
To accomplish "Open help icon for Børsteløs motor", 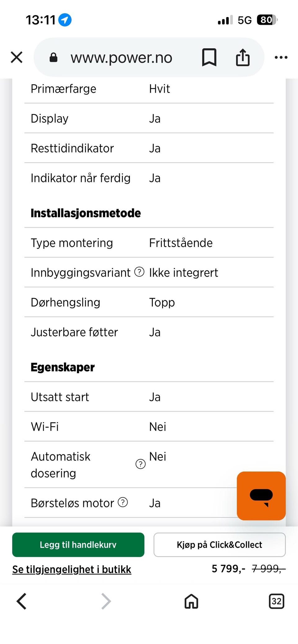I will pyautogui.click(x=123, y=502).
